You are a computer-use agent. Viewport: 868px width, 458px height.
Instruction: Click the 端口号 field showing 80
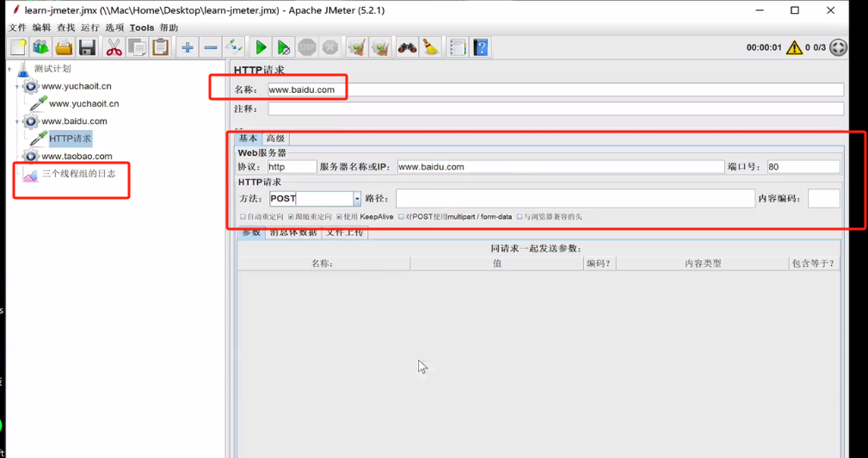(x=803, y=167)
